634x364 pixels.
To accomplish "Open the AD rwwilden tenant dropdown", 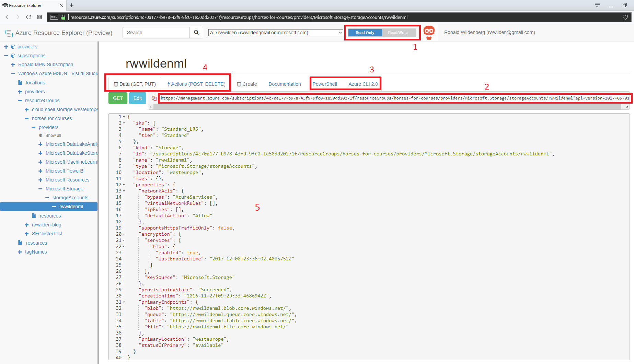I will pyautogui.click(x=276, y=33).
